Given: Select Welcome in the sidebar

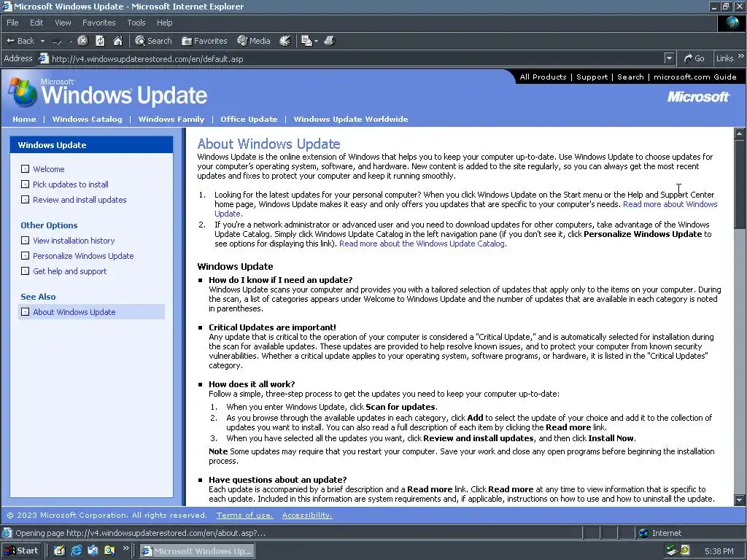Looking at the screenshot, I should pos(49,169).
